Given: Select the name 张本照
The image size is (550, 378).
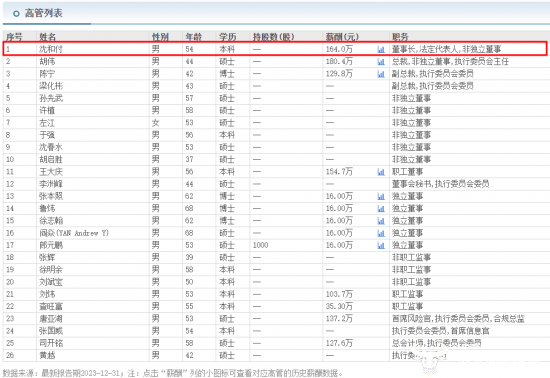Looking at the screenshot, I should pyautogui.click(x=51, y=196).
